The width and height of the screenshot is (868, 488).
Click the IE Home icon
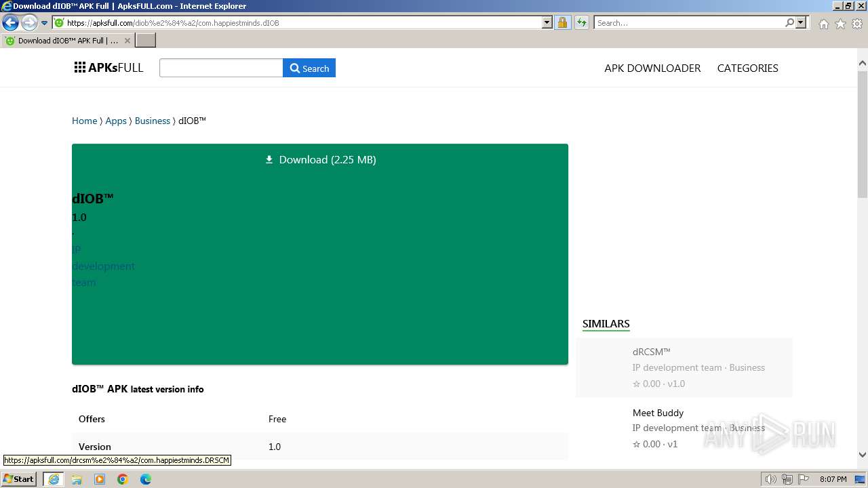(x=823, y=24)
